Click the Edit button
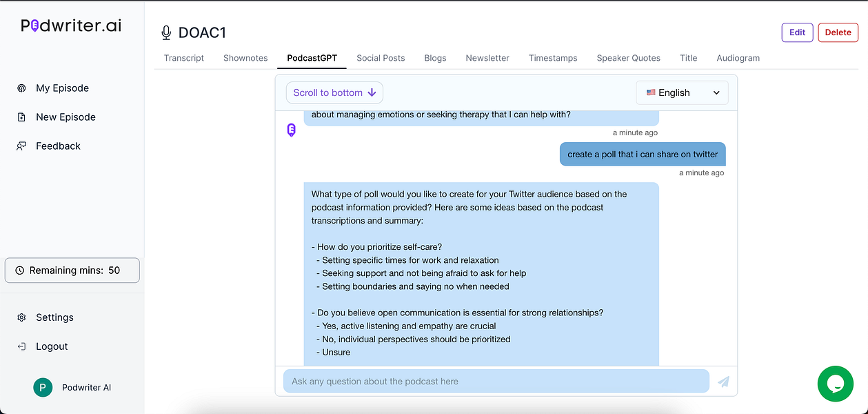Image resolution: width=868 pixels, height=414 pixels. coord(797,32)
